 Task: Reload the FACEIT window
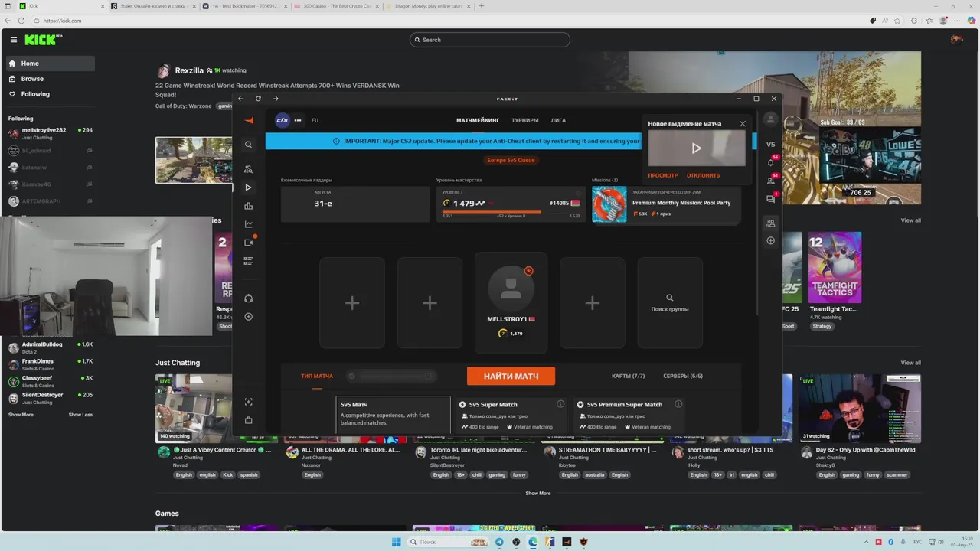coord(258,99)
